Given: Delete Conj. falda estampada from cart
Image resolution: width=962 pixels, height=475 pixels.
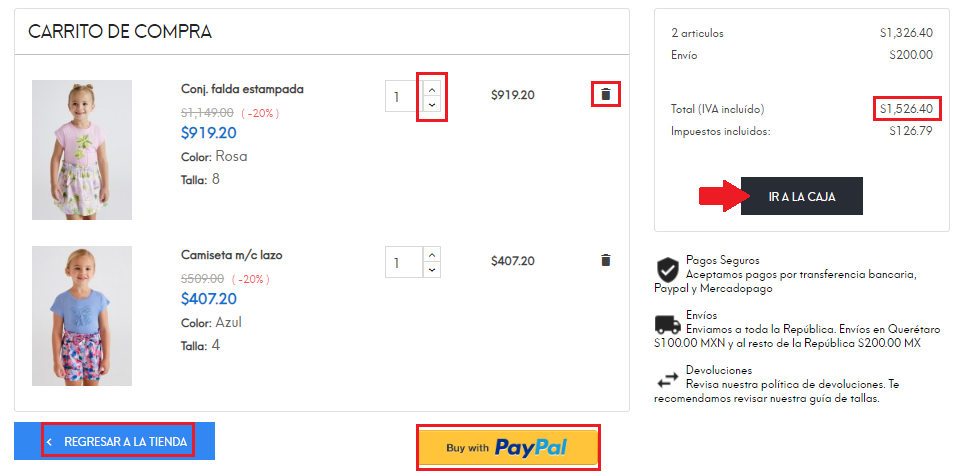Looking at the screenshot, I should tap(605, 95).
